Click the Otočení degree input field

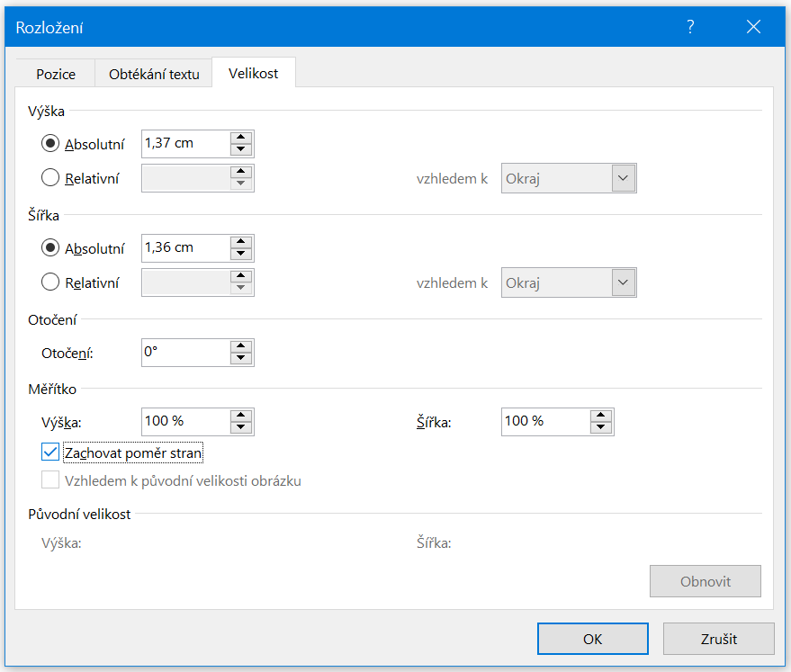pos(184,353)
